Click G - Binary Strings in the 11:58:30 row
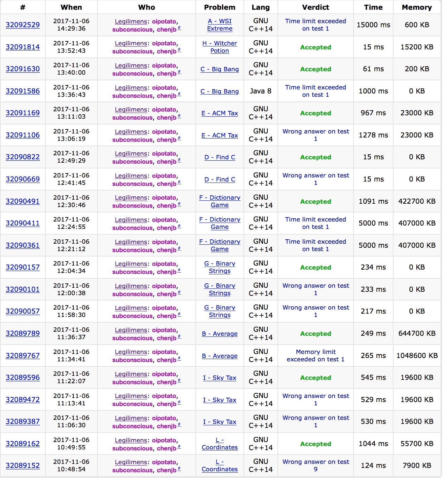Image resolution: width=448 pixels, height=478 pixels. [x=220, y=311]
